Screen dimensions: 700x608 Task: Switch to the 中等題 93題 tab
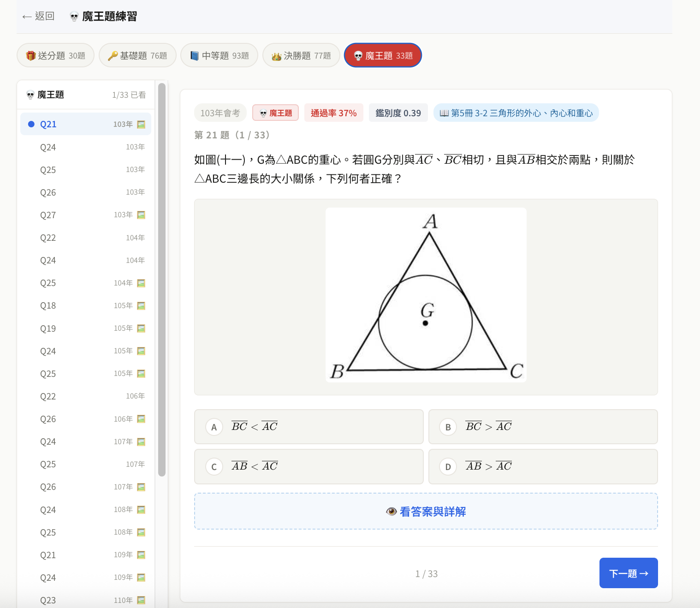coord(219,55)
